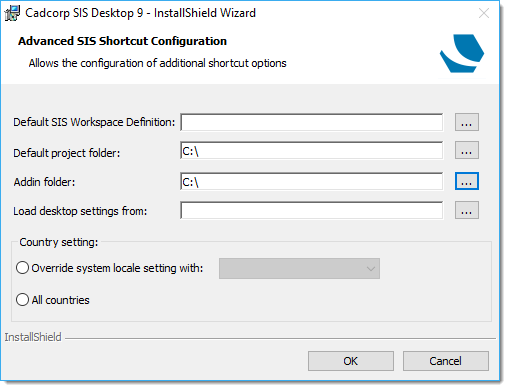This screenshot has height=389, width=508.
Task: Click Load desktop settings from text field
Action: point(312,210)
